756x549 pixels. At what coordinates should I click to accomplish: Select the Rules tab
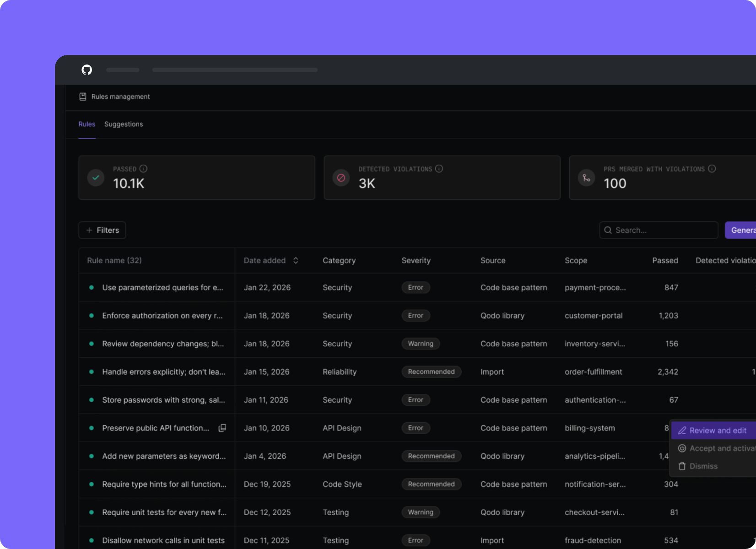click(86, 124)
